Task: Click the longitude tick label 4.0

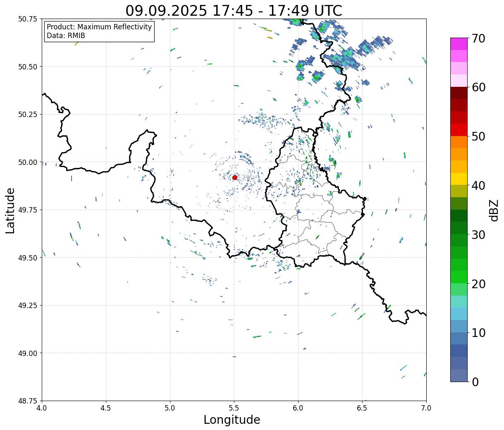Action: (x=42, y=408)
